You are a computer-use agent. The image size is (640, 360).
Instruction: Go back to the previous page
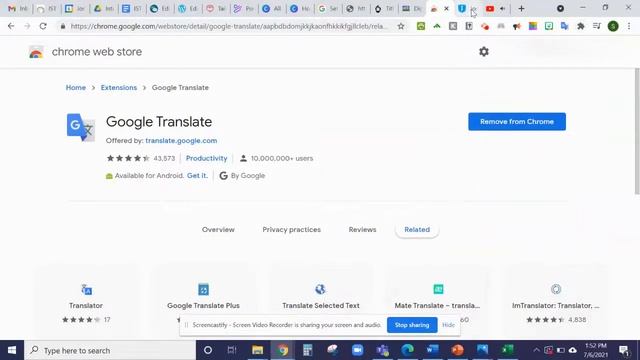click(x=11, y=26)
